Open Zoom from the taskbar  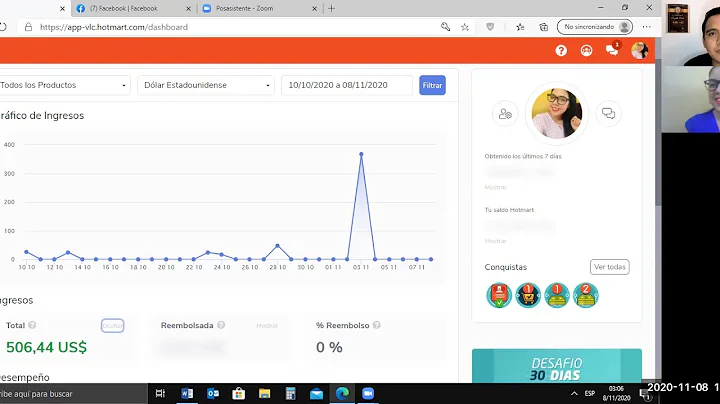click(x=368, y=393)
